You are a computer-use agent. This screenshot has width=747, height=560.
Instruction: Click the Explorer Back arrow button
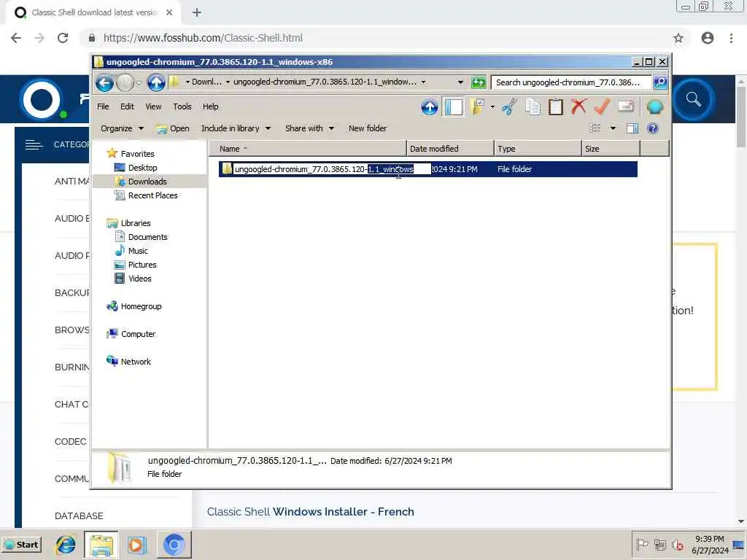(x=104, y=83)
